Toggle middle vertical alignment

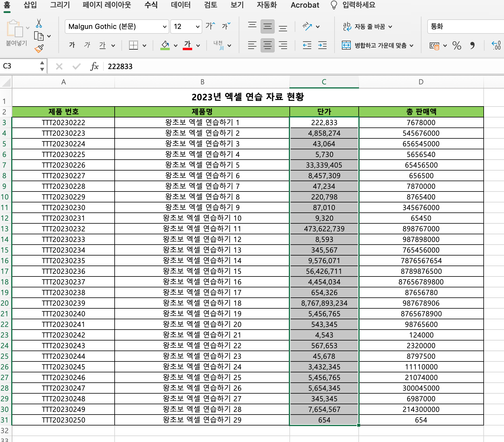pyautogui.click(x=268, y=26)
